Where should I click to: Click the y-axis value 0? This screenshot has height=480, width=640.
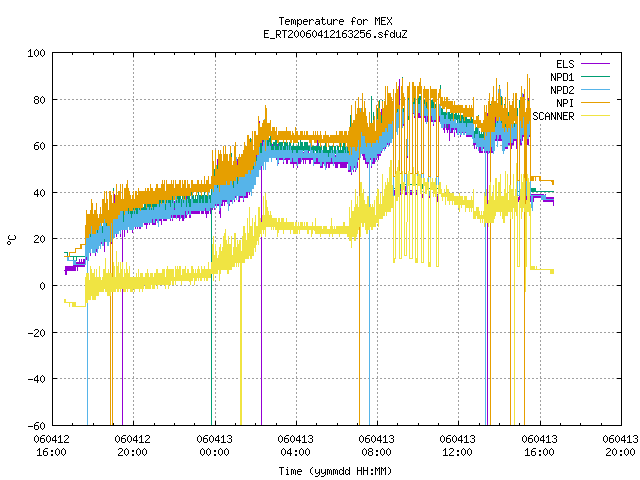coord(42,286)
